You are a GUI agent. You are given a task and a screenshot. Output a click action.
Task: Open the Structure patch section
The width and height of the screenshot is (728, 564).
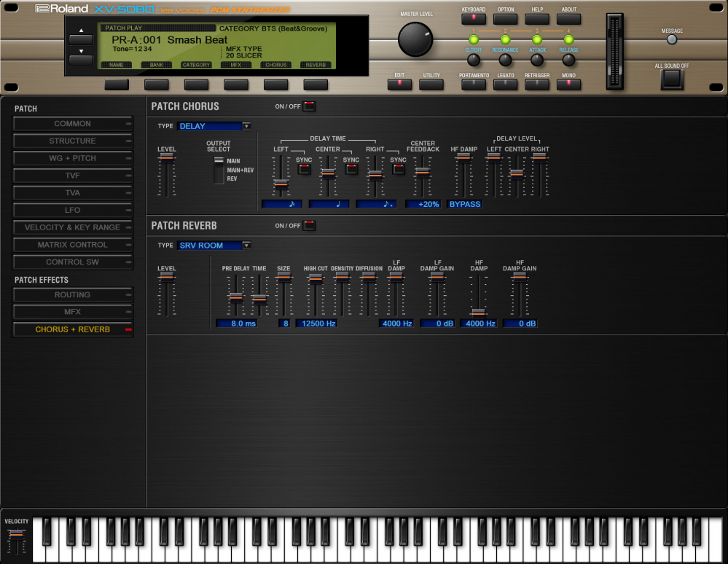pyautogui.click(x=73, y=141)
